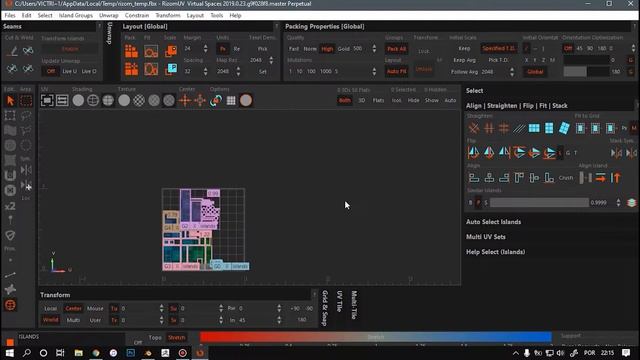Click the tilted blue grid Straighten icon

(x=564, y=128)
